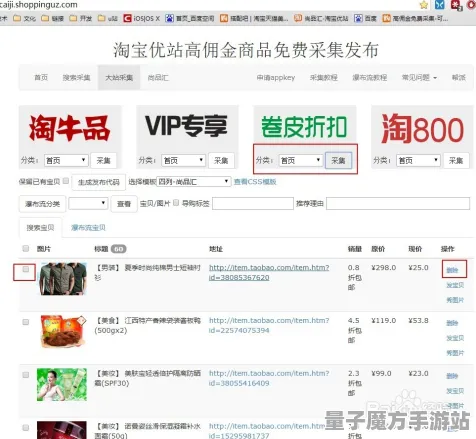Check the box for the 男装 shirt row
This screenshot has height=439, width=476.
tap(26, 269)
